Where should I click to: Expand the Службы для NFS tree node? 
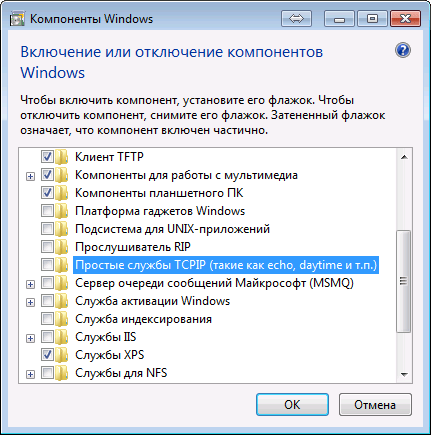[x=30, y=374]
